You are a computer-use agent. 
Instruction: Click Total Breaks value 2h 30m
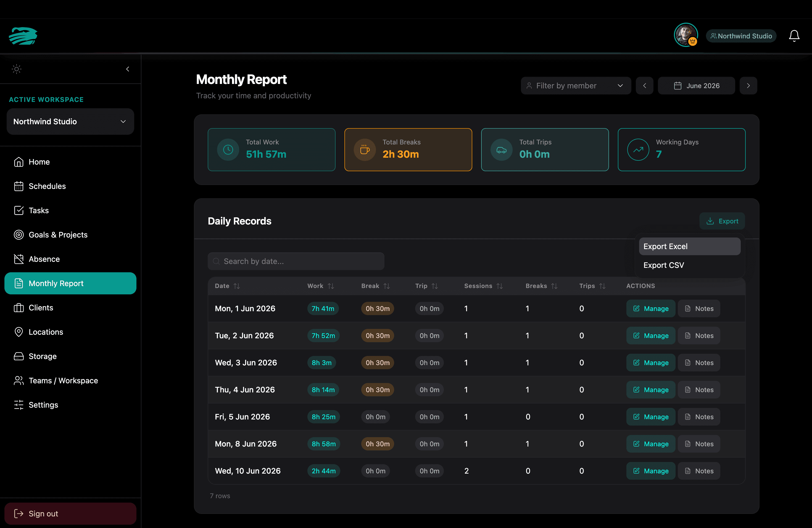pyautogui.click(x=400, y=154)
